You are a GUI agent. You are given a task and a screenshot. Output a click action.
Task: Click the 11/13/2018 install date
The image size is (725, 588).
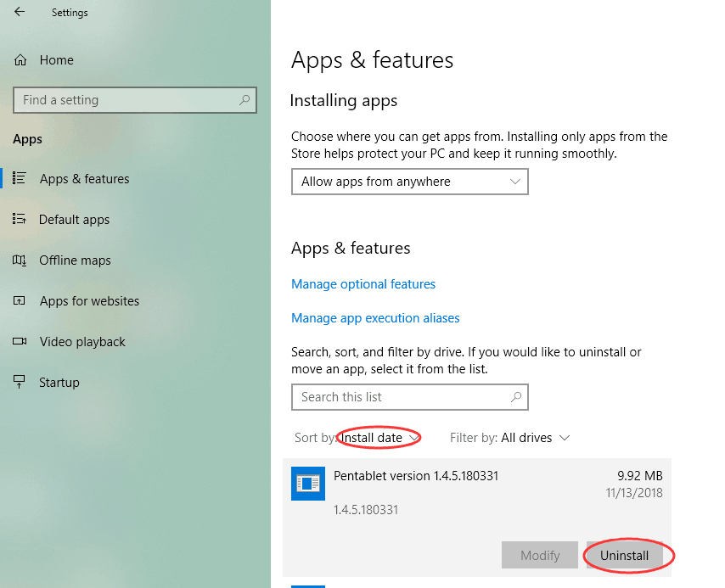(x=634, y=493)
